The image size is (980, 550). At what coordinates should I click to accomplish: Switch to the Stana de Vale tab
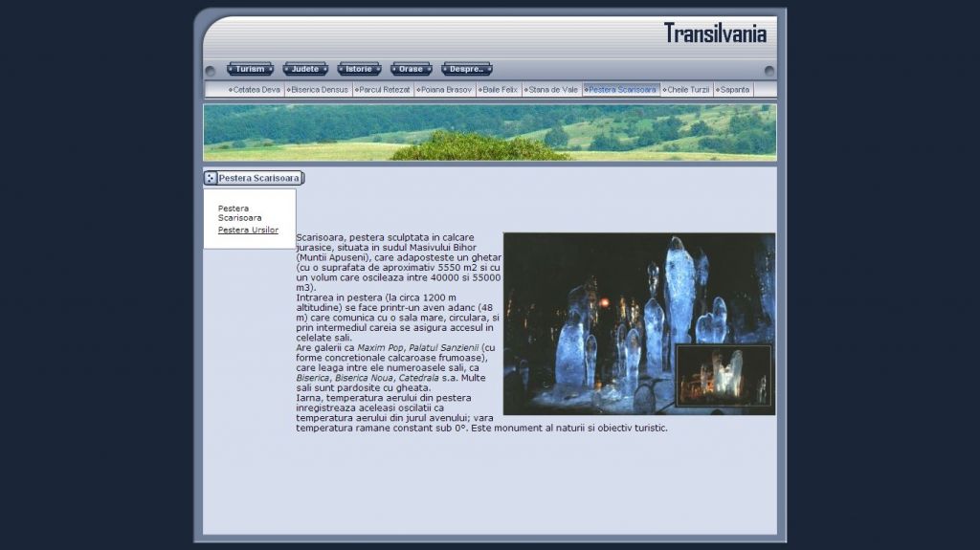pyautogui.click(x=552, y=90)
